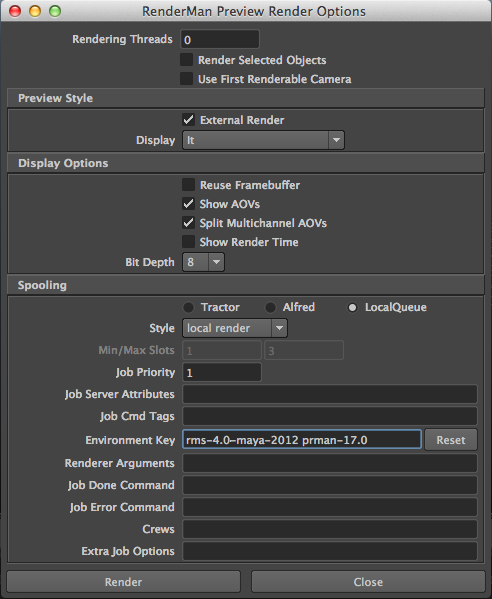
Task: Uncheck Split Multichannel AOVs checkbox
Action: [x=188, y=223]
